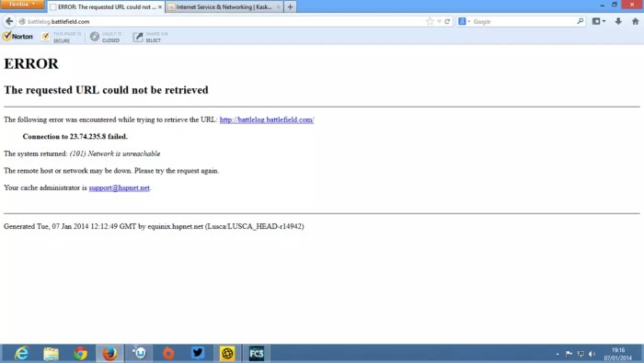
Task: Bookmark this page with the star
Action: [x=430, y=21]
